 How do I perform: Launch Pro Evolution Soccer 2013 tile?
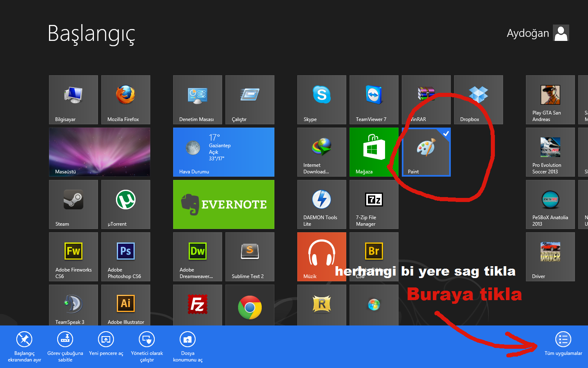pyautogui.click(x=550, y=152)
